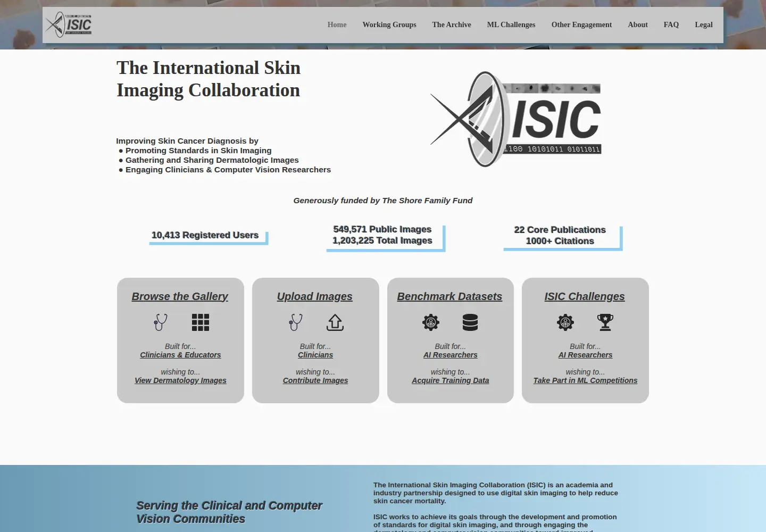Click Clinicians link in Upload Images card
Image resolution: width=766 pixels, height=532 pixels.
click(x=315, y=355)
